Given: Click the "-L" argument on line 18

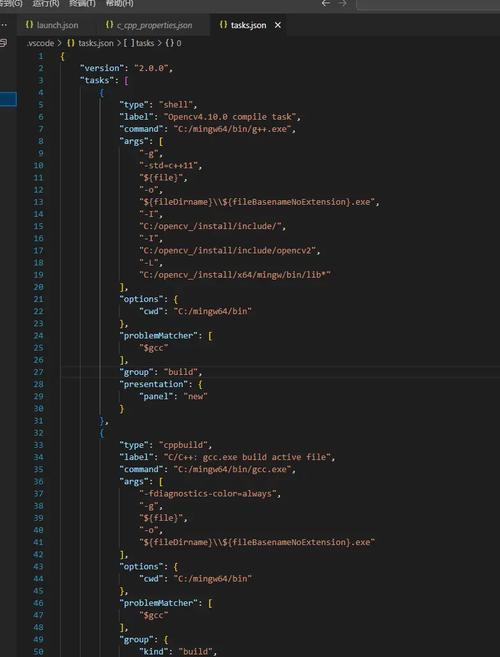Looking at the screenshot, I should (149, 263).
